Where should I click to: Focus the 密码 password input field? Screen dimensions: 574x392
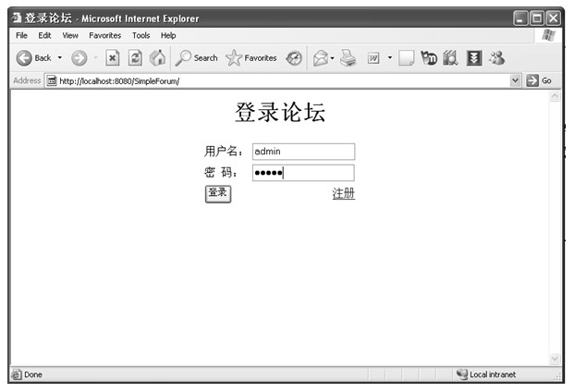(303, 173)
